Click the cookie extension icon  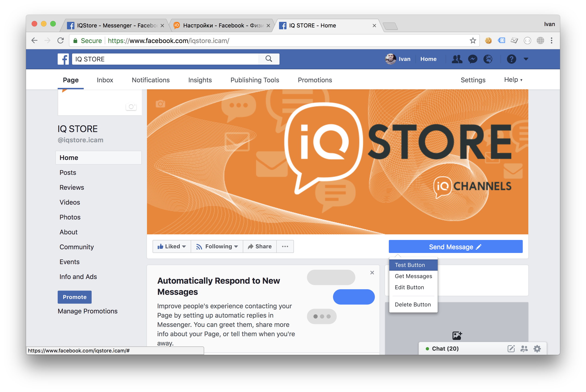488,40
